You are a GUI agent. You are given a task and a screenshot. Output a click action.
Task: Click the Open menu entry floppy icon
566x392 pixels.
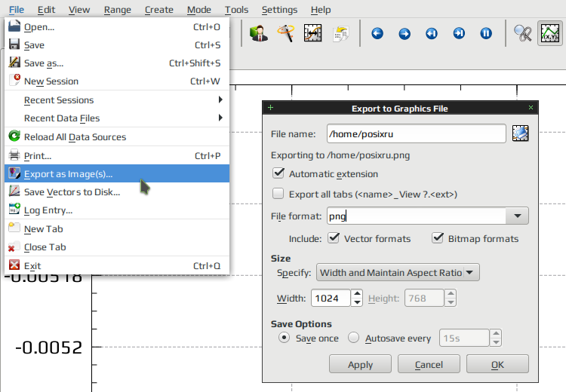(x=14, y=26)
